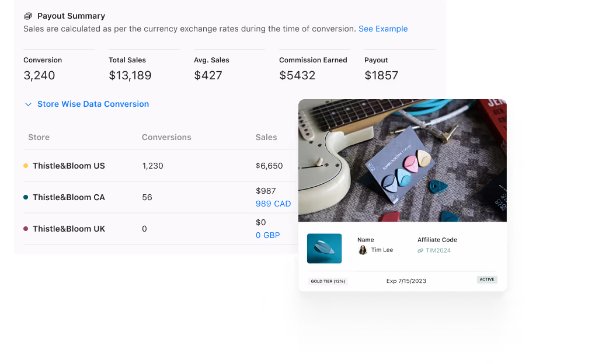This screenshot has height=364, width=616.
Task: Open the See Example link
Action: (383, 29)
